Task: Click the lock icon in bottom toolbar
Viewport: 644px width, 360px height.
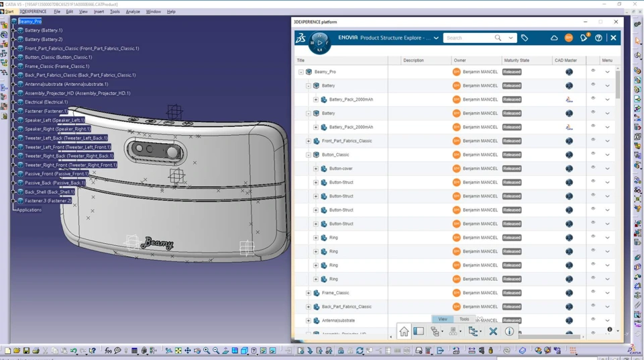Action: tap(341, 351)
